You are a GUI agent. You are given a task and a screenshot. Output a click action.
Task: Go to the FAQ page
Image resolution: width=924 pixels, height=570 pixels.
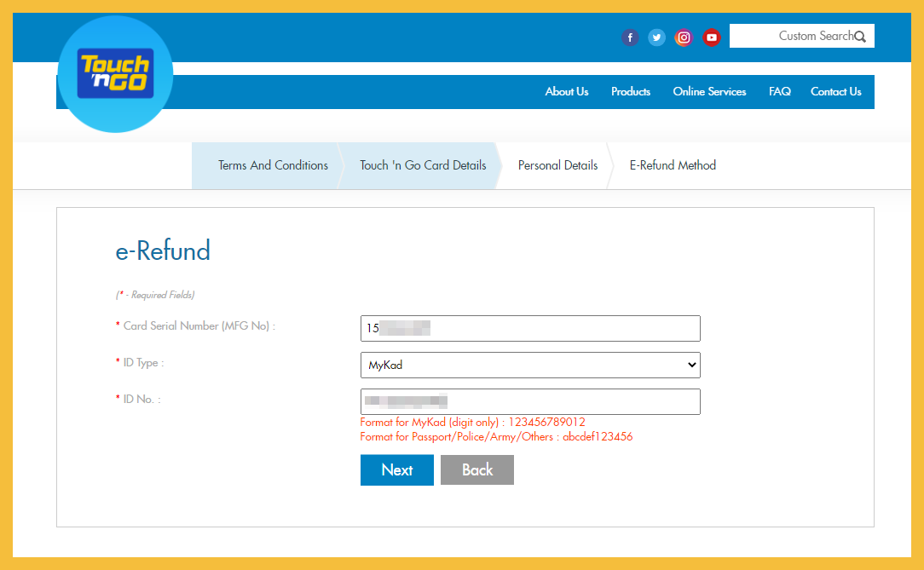pyautogui.click(x=779, y=92)
